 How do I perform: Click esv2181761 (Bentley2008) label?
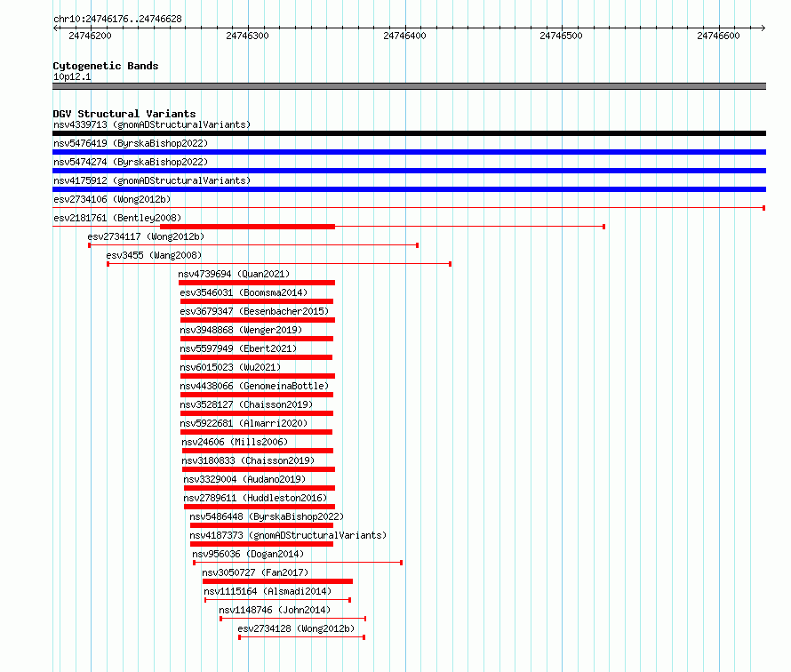[117, 218]
